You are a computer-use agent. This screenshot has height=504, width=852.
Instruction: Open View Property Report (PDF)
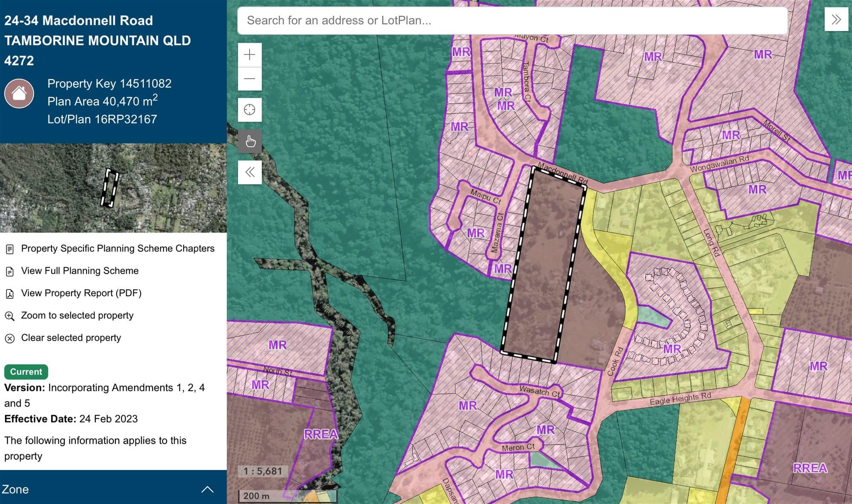click(81, 293)
